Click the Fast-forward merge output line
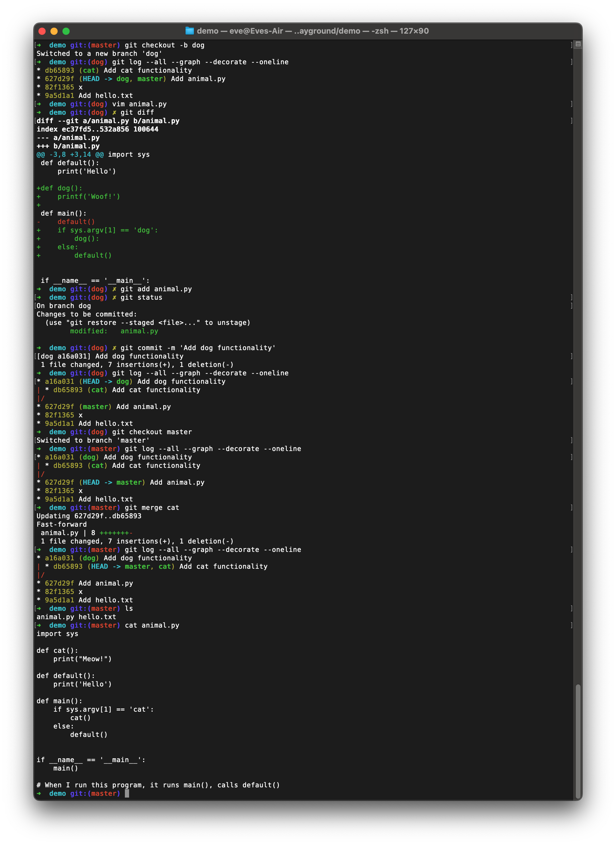The height and width of the screenshot is (845, 616). (x=61, y=524)
